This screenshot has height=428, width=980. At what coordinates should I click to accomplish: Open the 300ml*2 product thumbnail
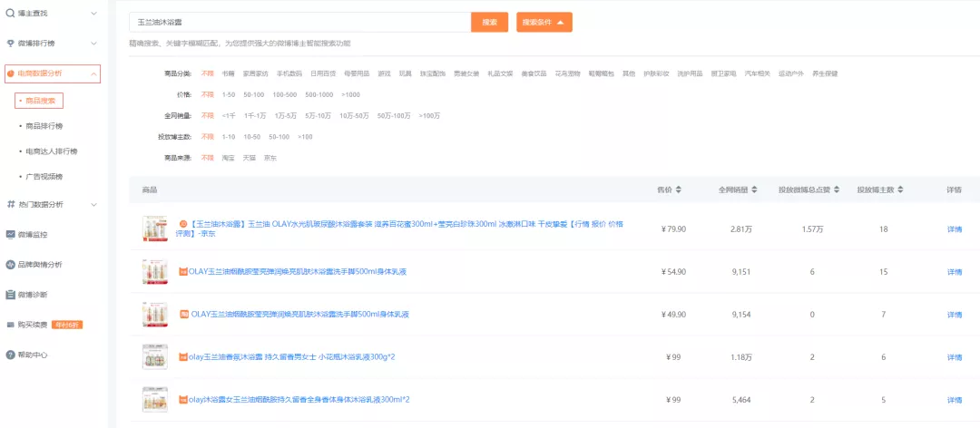click(x=154, y=399)
